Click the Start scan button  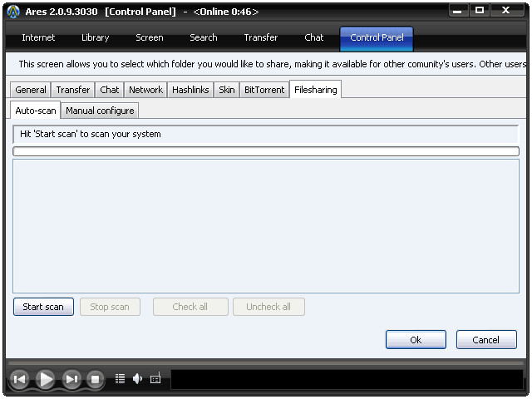[43, 307]
